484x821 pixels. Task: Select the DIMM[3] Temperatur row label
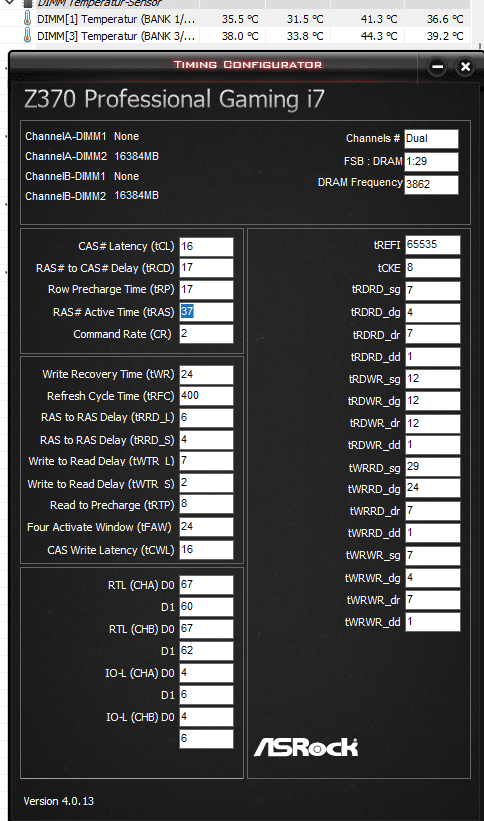tap(116, 37)
